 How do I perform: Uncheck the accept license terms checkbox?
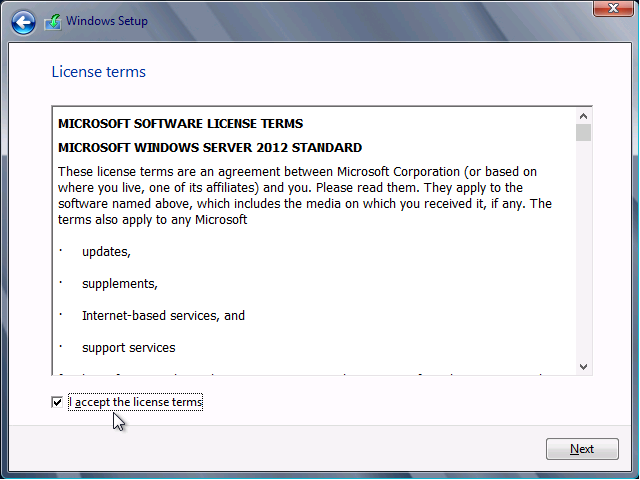pos(57,402)
